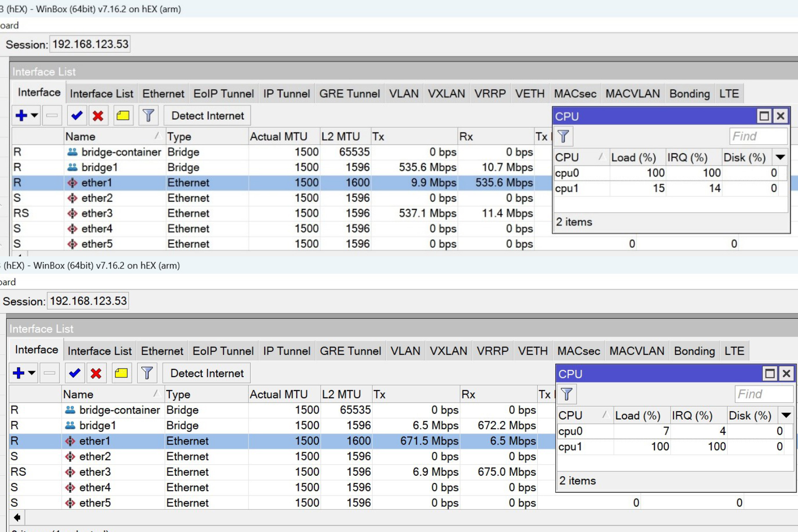This screenshot has width=798, height=532.
Task: Click 671.5 Mbps Tx value on ether1 bottom window
Action: 429,441
